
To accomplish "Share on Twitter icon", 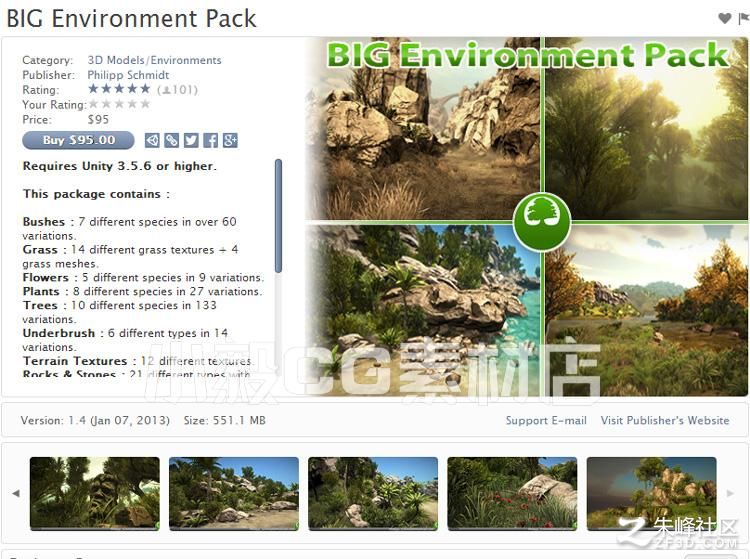I will pos(191,140).
